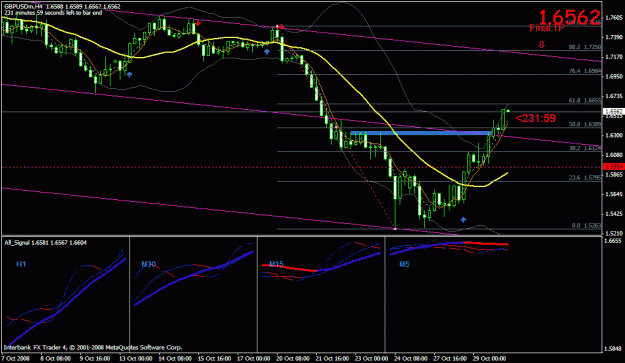This screenshot has width=625, height=363.
Task: Select the M30 timeframe label
Action: [x=149, y=264]
